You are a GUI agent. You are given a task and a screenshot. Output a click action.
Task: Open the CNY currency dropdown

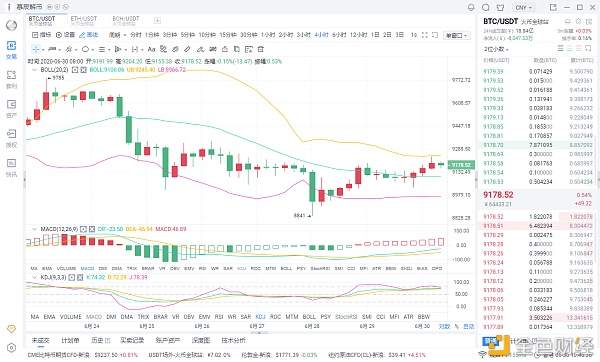tap(524, 7)
